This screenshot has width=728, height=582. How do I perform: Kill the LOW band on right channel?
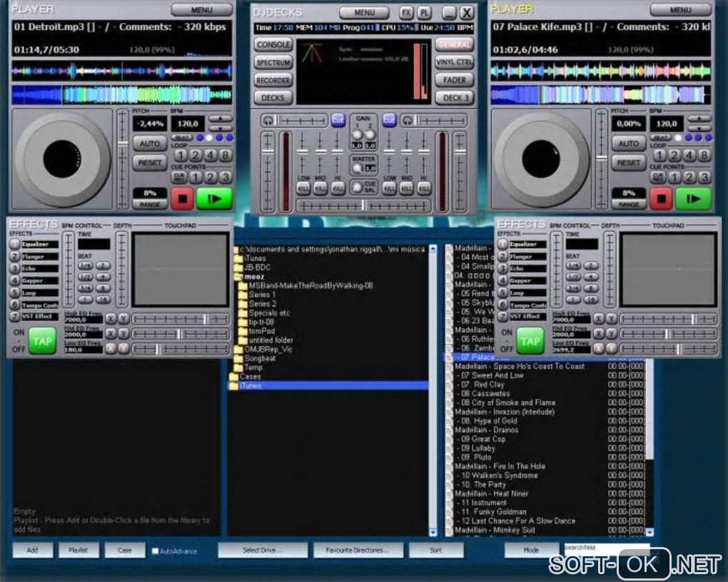[390, 188]
